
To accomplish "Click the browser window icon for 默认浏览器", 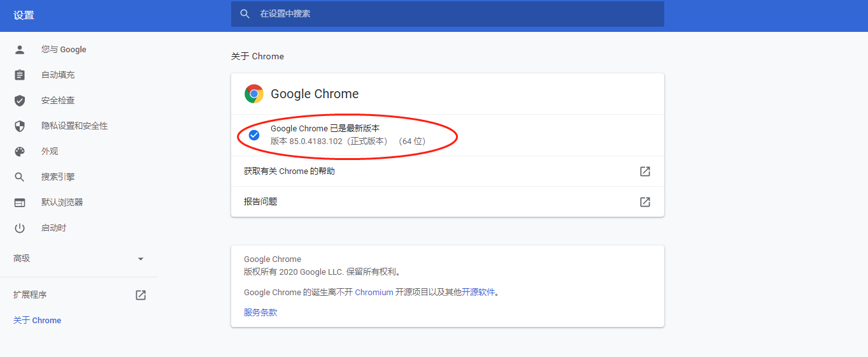I will pos(20,202).
